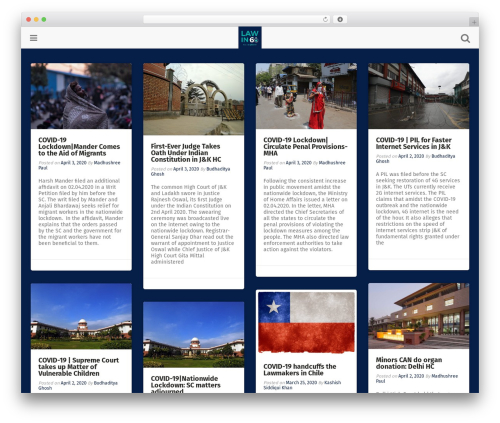Screen dimensions: 500x423
Task: Click the woman in red saree photo
Action: 306,96
